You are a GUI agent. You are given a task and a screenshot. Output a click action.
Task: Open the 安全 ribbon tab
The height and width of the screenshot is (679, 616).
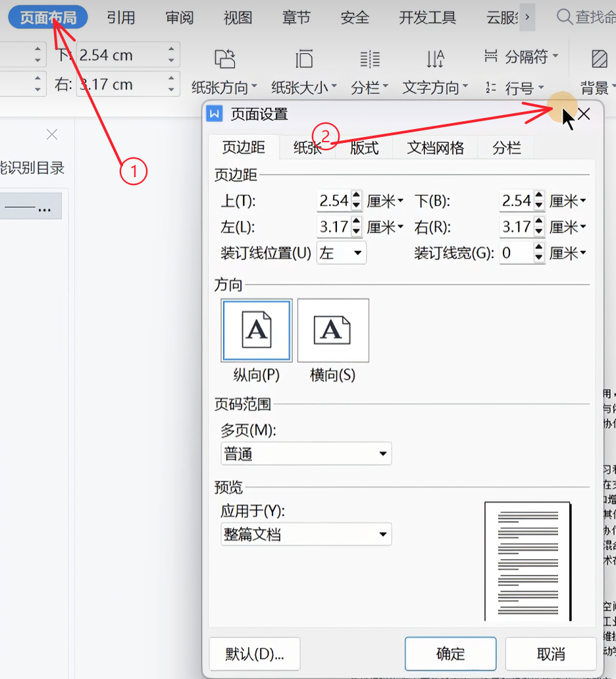coord(355,17)
